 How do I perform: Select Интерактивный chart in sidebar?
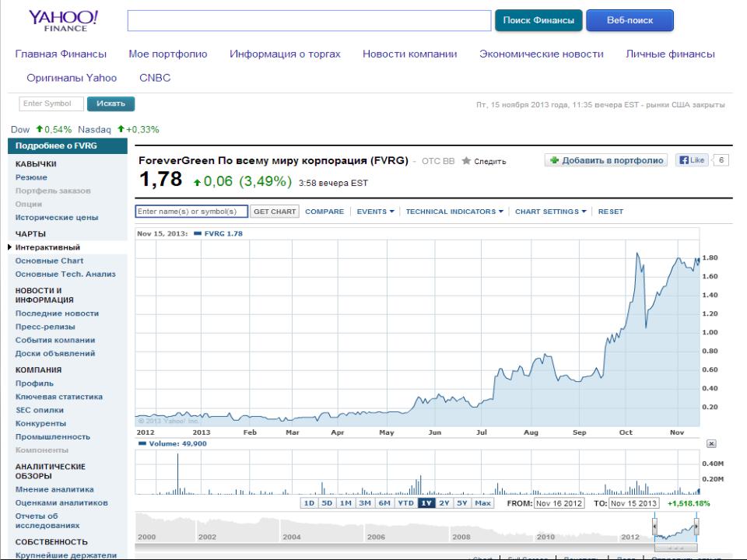[x=47, y=247]
